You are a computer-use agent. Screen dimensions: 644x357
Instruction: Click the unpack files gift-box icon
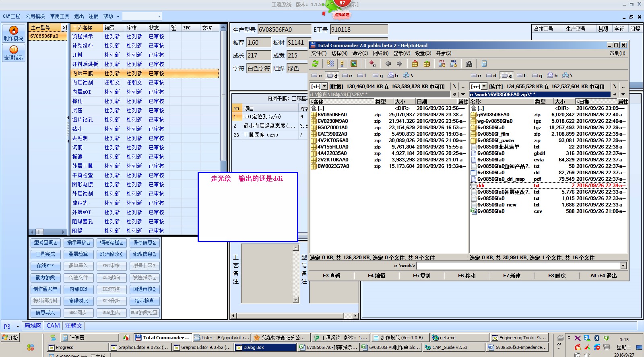(427, 64)
